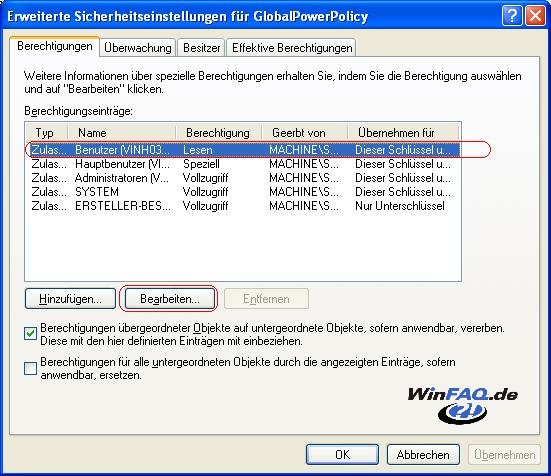The image size is (551, 476).
Task: Select the Berechtigungen tab
Action: pyautogui.click(x=54, y=46)
